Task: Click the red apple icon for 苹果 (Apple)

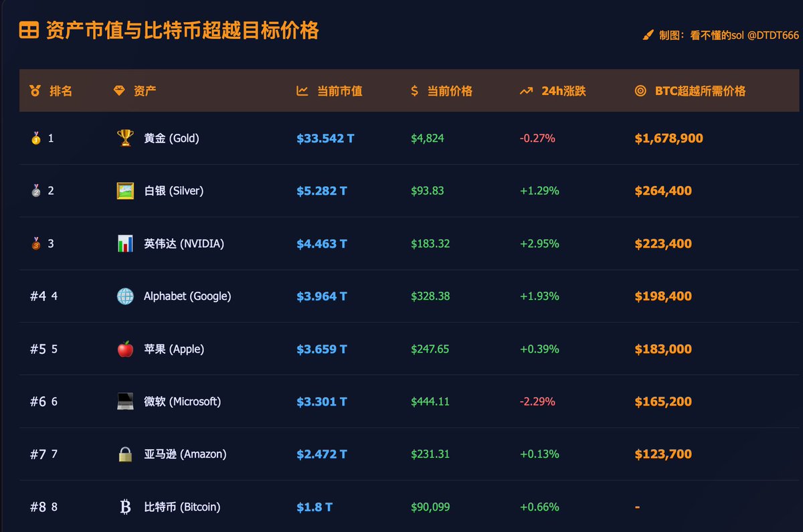Action: pyautogui.click(x=125, y=349)
